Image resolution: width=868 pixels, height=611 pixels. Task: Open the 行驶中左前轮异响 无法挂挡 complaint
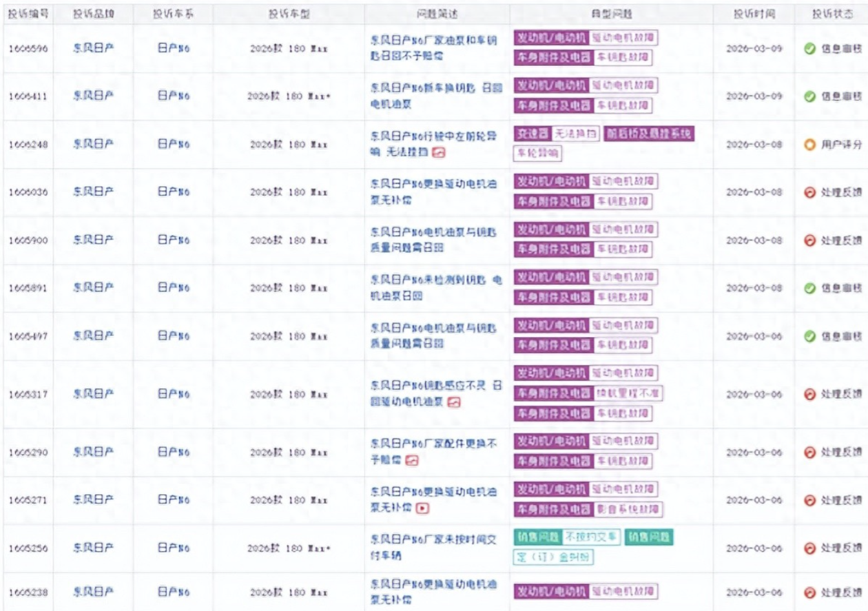(x=434, y=144)
